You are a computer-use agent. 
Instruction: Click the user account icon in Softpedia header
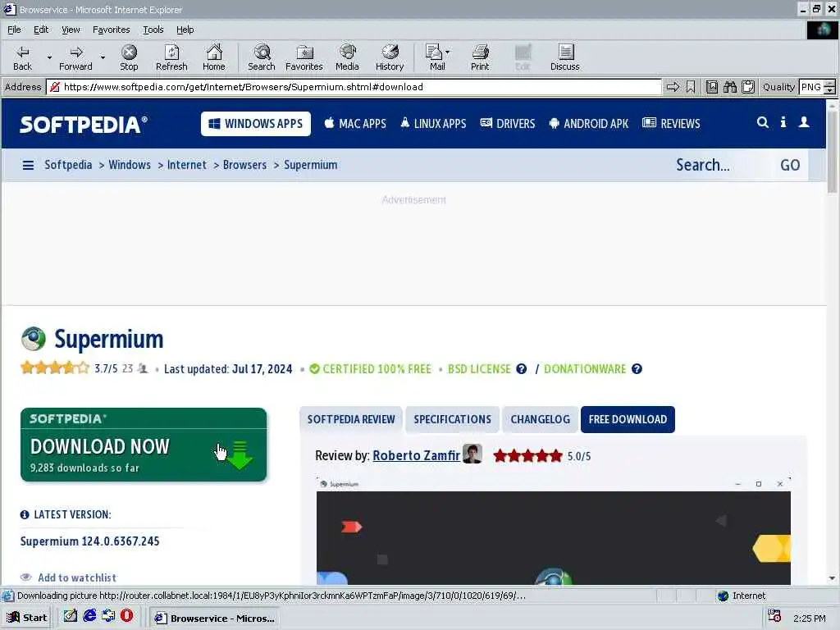point(804,122)
